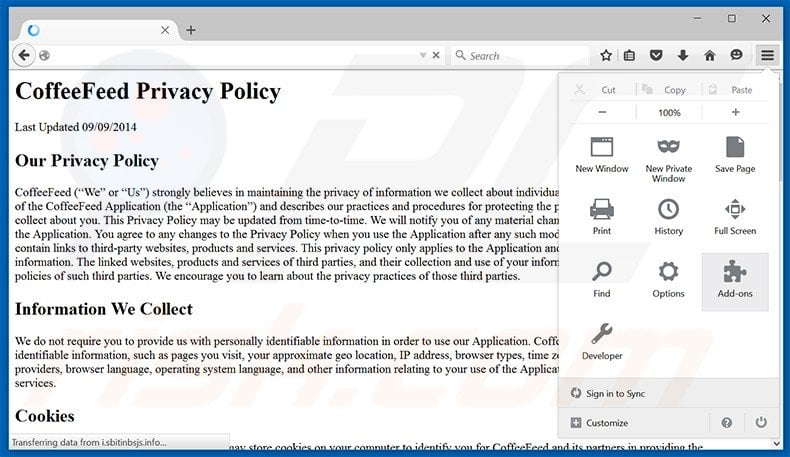Click the page vertical scrollbar thumb
Image resolution: width=790 pixels, height=457 pixels.
[780, 130]
